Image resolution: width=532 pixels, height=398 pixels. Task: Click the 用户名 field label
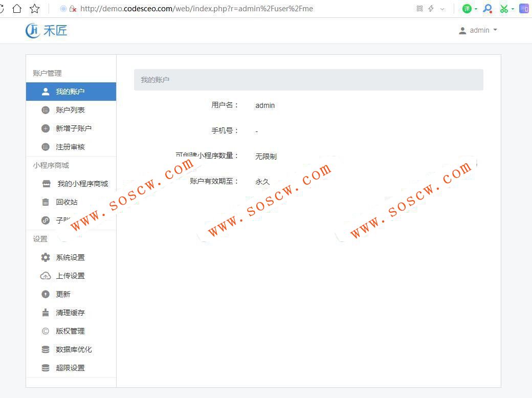(225, 105)
